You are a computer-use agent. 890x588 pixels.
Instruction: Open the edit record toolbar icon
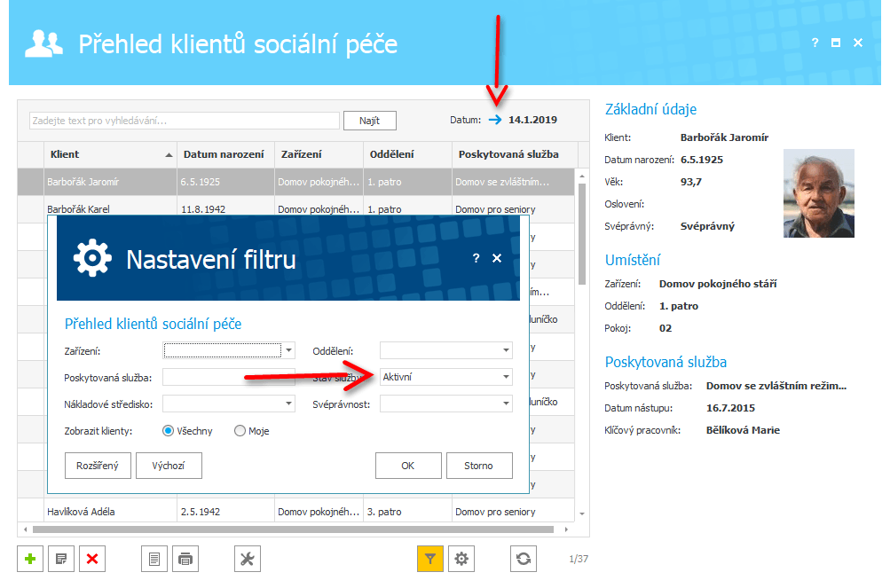pos(61,559)
